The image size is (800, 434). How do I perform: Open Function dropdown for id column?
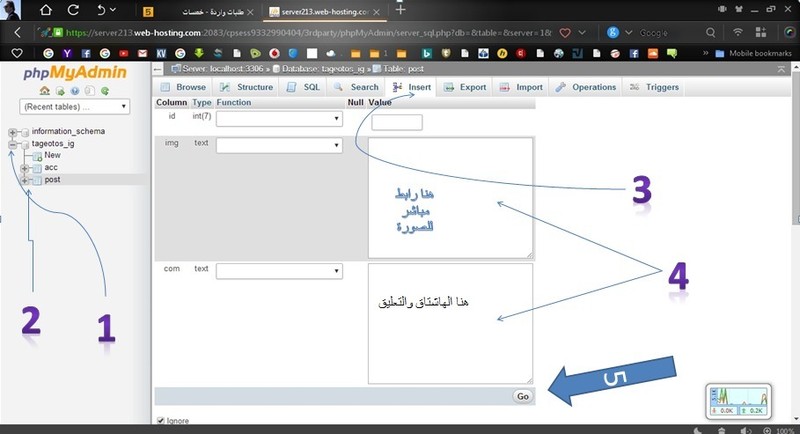279,118
